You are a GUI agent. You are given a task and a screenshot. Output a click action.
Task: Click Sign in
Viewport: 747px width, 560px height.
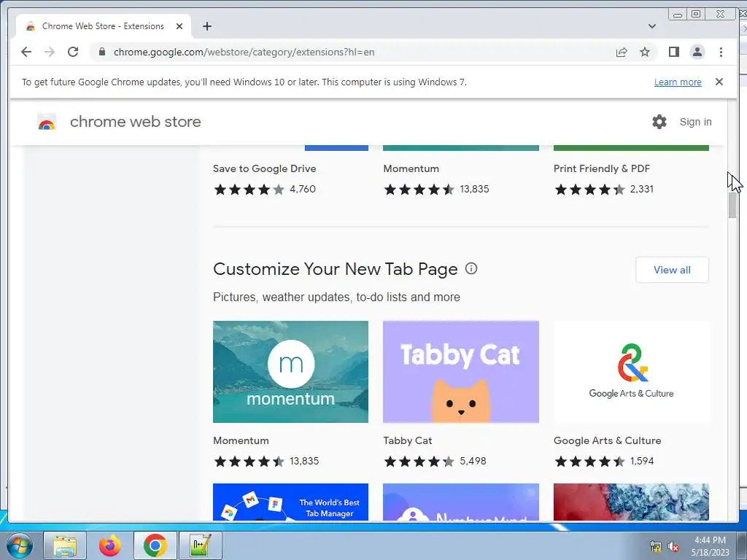(x=695, y=122)
